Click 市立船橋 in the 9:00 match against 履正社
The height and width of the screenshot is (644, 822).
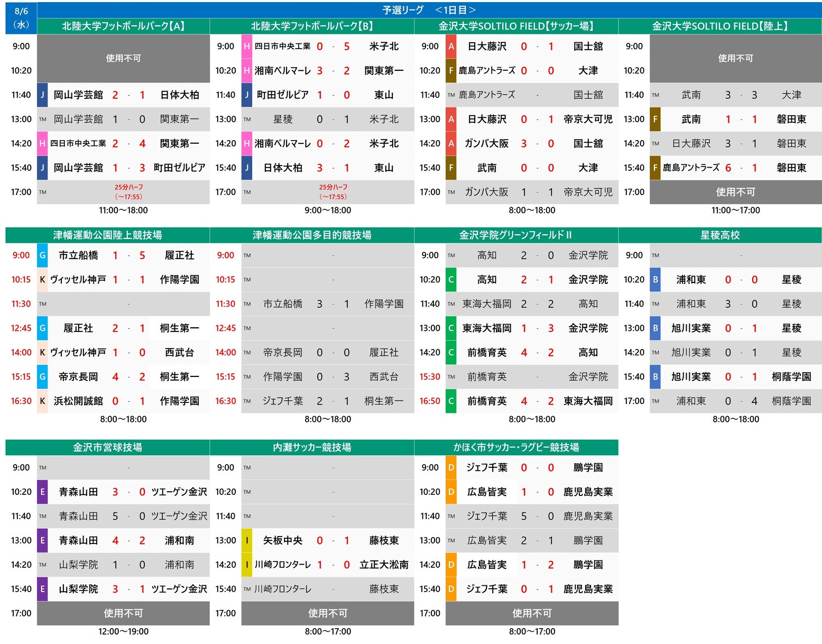(x=78, y=255)
